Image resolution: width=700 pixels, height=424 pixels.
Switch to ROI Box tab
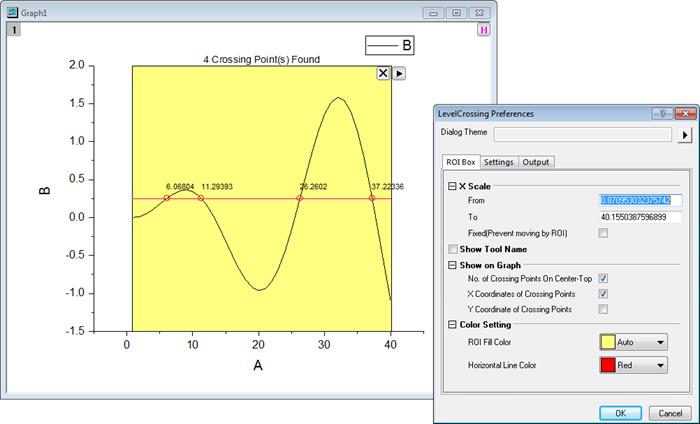[x=461, y=162]
